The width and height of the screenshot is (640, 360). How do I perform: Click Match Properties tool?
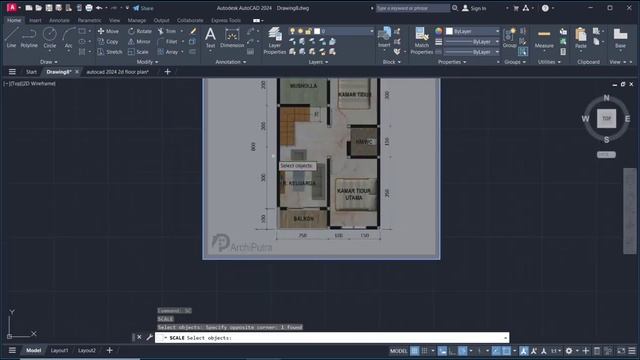(421, 40)
